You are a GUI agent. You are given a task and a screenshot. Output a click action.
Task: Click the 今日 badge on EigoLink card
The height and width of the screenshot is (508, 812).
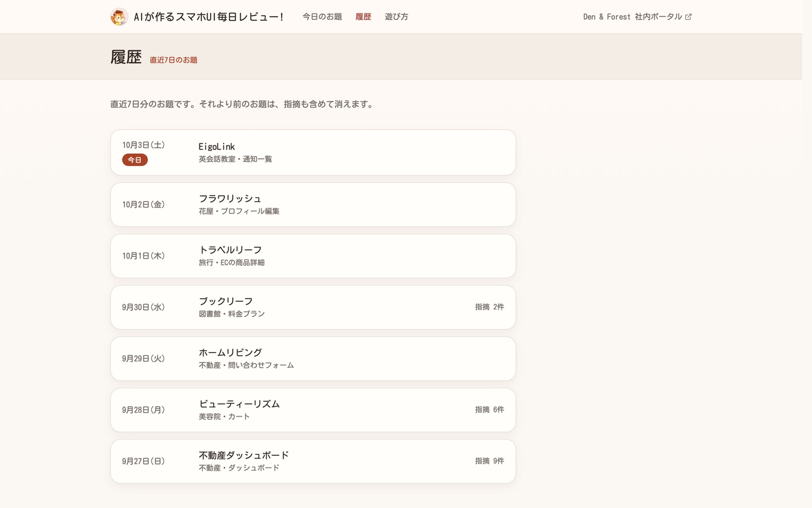[x=135, y=160]
